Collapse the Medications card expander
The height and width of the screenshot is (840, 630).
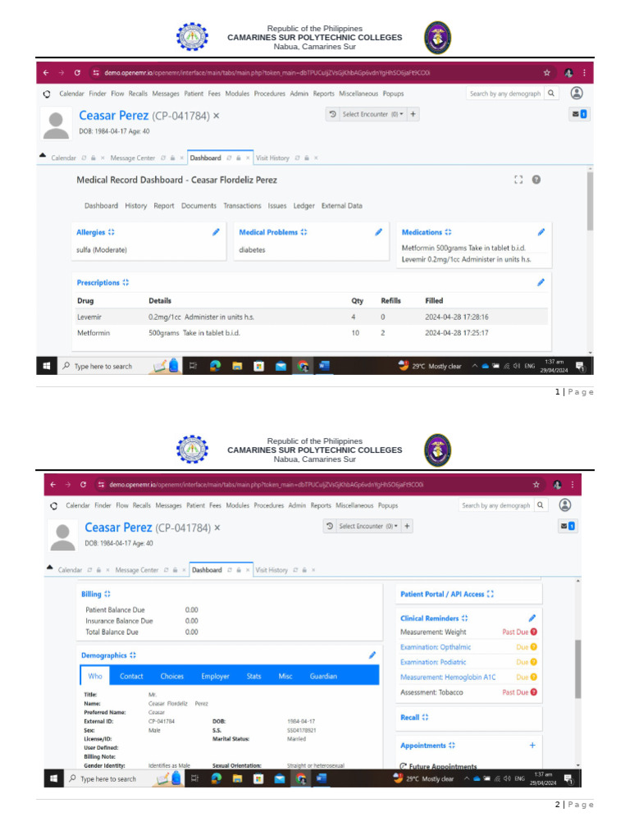[449, 232]
